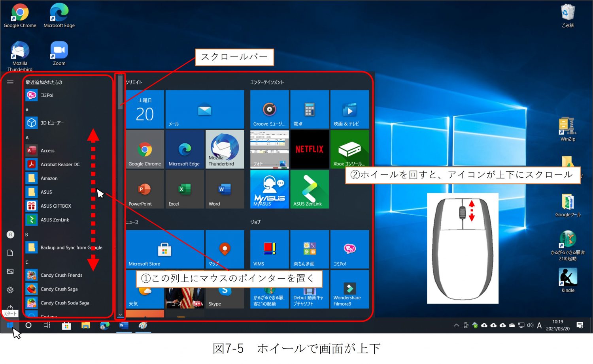Viewport: 593px width, 364px height.
Task: Open the MyASUS tile
Action: click(269, 189)
